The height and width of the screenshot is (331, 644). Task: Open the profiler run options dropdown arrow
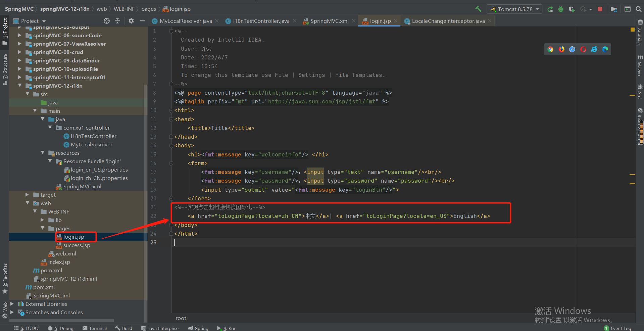591,9
